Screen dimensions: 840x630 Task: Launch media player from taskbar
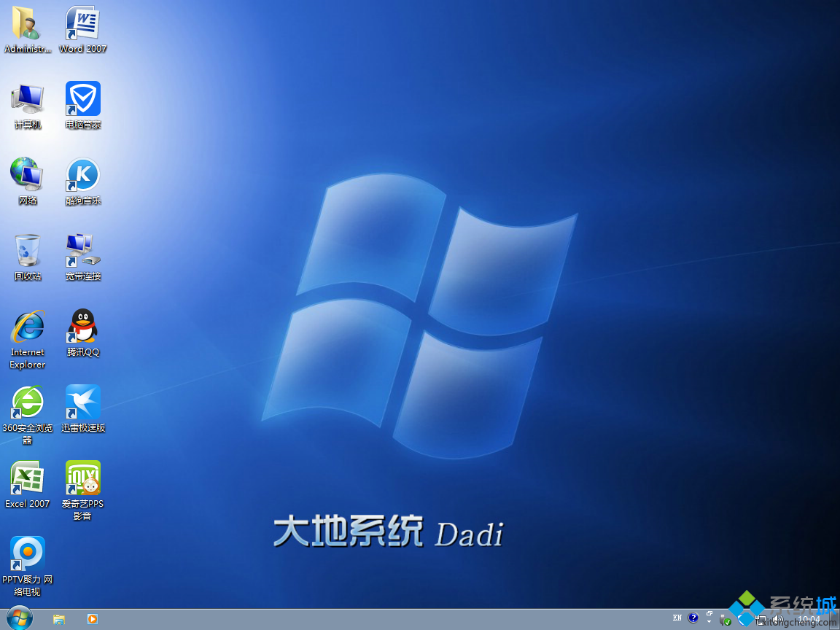(x=93, y=619)
